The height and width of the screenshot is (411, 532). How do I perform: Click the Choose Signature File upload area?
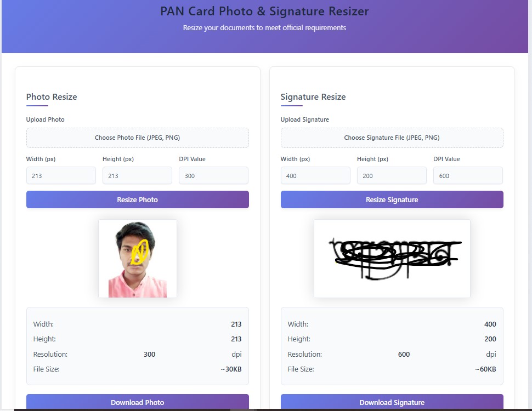(392, 138)
